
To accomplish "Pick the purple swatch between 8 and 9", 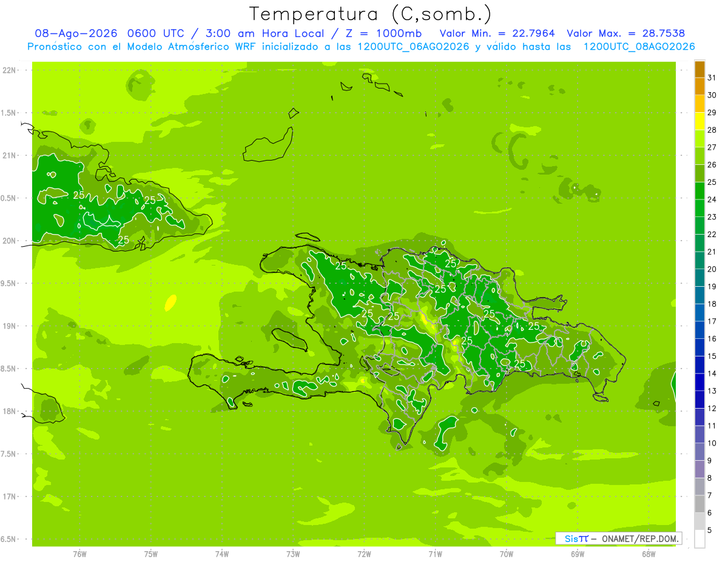I will [699, 470].
